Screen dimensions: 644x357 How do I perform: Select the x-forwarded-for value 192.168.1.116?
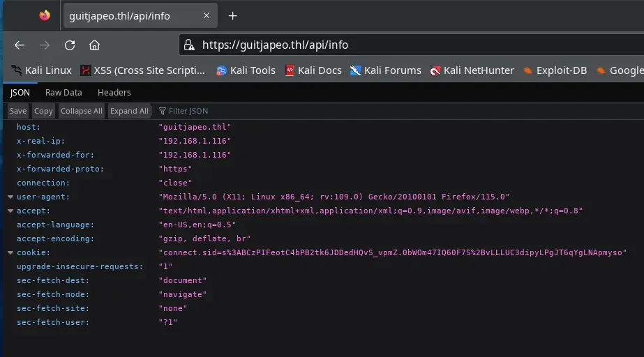(x=195, y=155)
